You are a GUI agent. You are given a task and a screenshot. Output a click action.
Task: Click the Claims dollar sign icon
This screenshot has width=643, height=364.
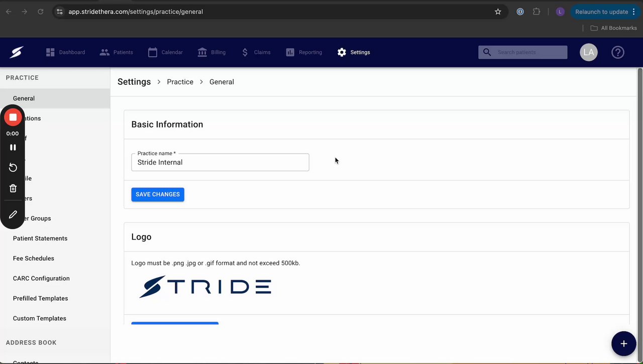pos(245,52)
